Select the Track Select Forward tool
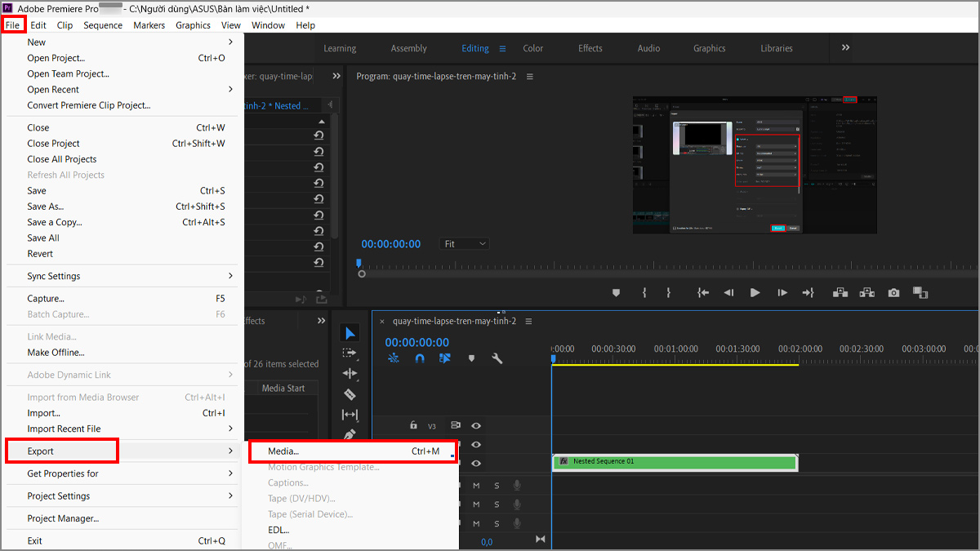 pyautogui.click(x=350, y=353)
